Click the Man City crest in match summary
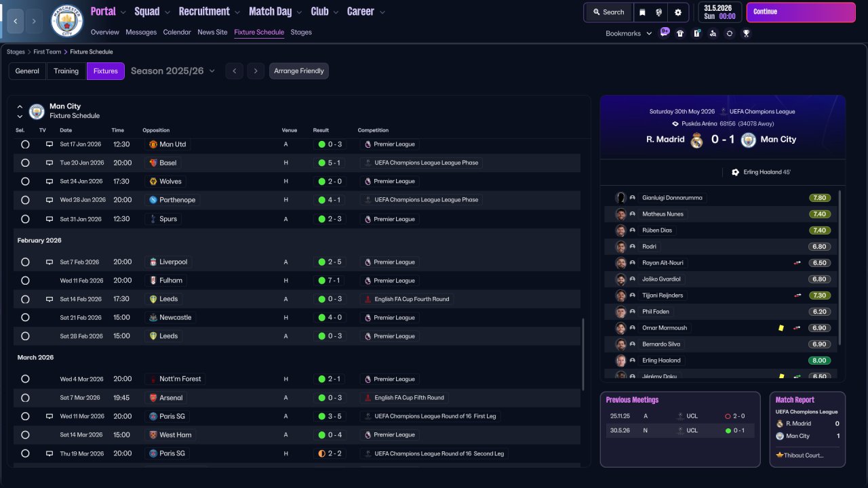This screenshot has height=488, width=868. click(x=748, y=140)
